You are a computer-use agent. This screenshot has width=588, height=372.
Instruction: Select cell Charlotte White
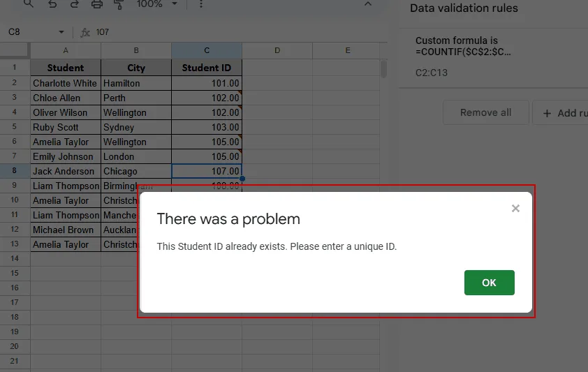pyautogui.click(x=66, y=83)
